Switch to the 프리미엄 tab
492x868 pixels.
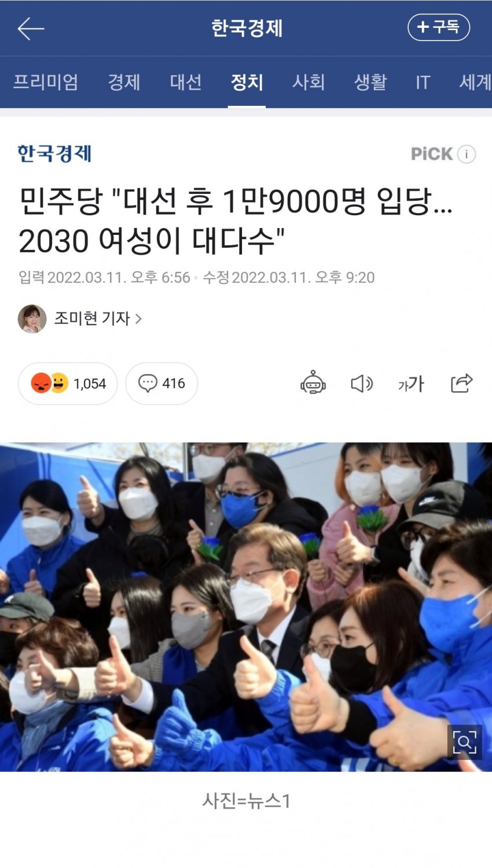coord(46,82)
